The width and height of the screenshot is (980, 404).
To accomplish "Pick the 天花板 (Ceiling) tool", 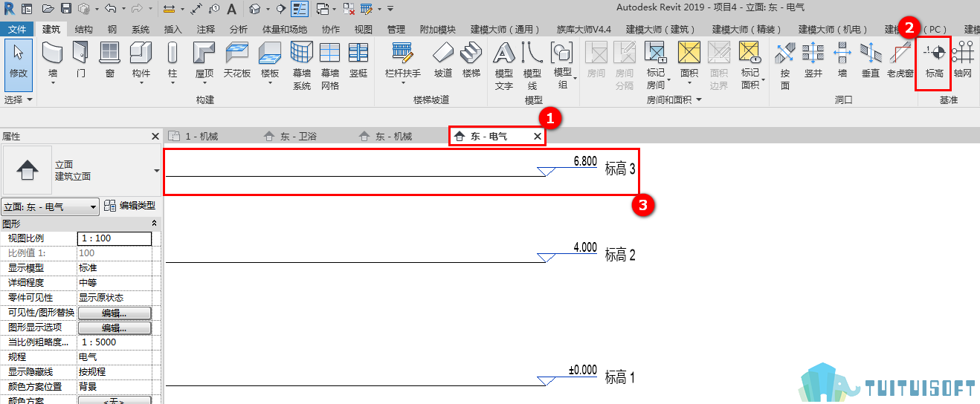I will pos(237,60).
